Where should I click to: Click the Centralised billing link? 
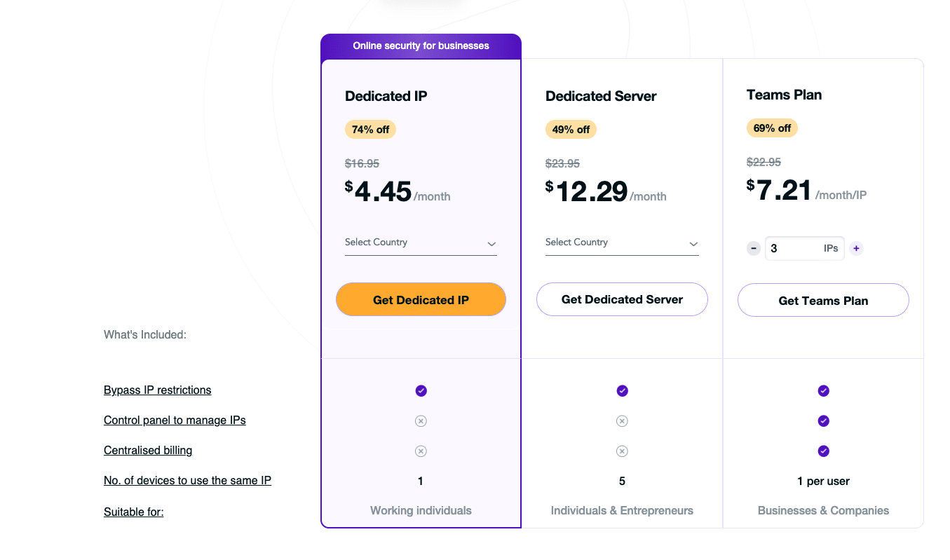click(x=148, y=450)
